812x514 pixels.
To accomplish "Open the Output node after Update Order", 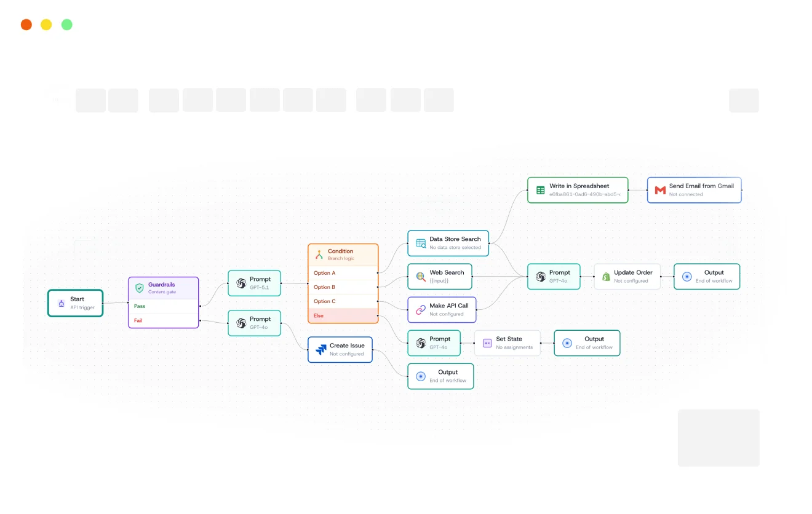I will (x=707, y=277).
